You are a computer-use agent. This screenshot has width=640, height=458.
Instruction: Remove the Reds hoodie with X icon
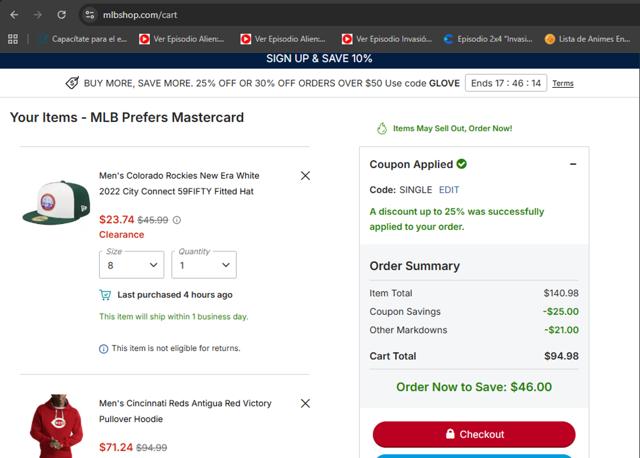point(305,404)
